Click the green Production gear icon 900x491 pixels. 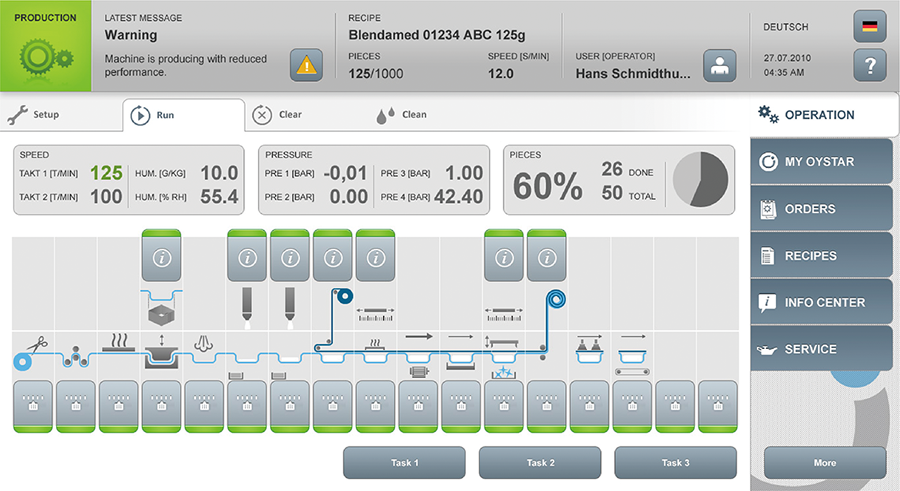click(46, 53)
